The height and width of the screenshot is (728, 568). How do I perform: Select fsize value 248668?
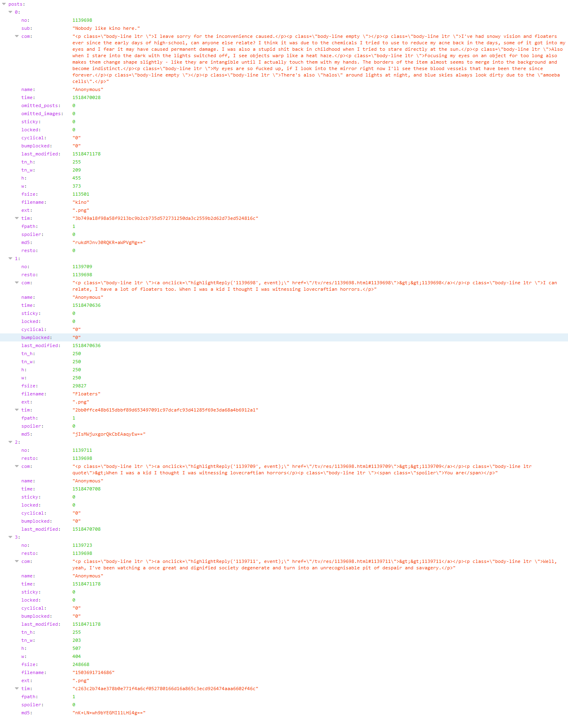(81, 664)
